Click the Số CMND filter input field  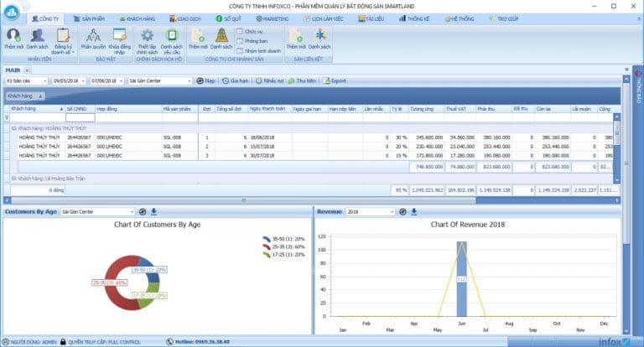[x=79, y=118]
